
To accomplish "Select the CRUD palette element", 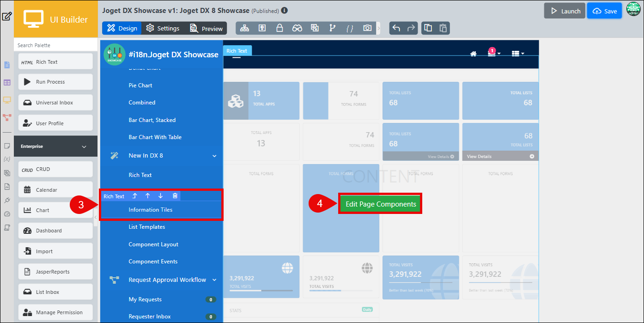I will 55,169.
